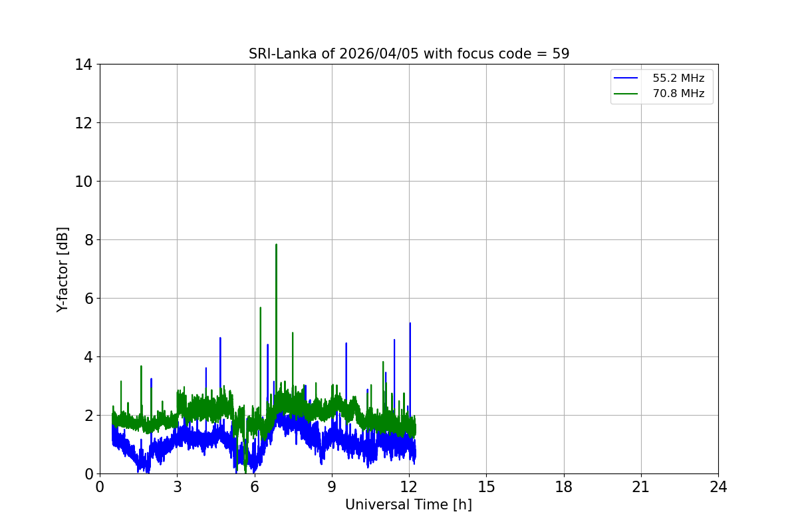Click the plot title mentioning SRI-Lanka
Viewport: 798px width, 532px height.
(409, 54)
